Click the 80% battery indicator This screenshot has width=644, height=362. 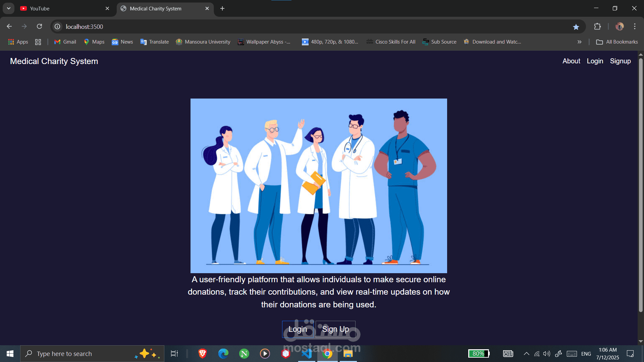pos(479,354)
